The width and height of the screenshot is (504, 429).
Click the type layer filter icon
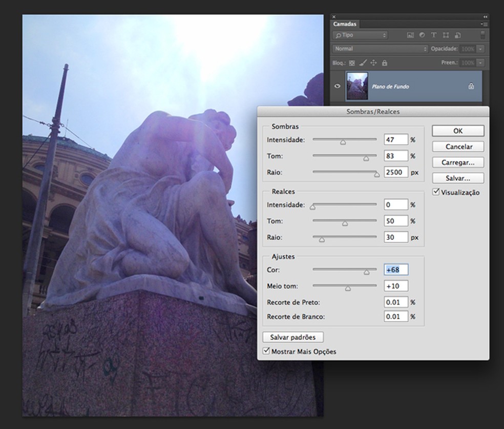[434, 35]
